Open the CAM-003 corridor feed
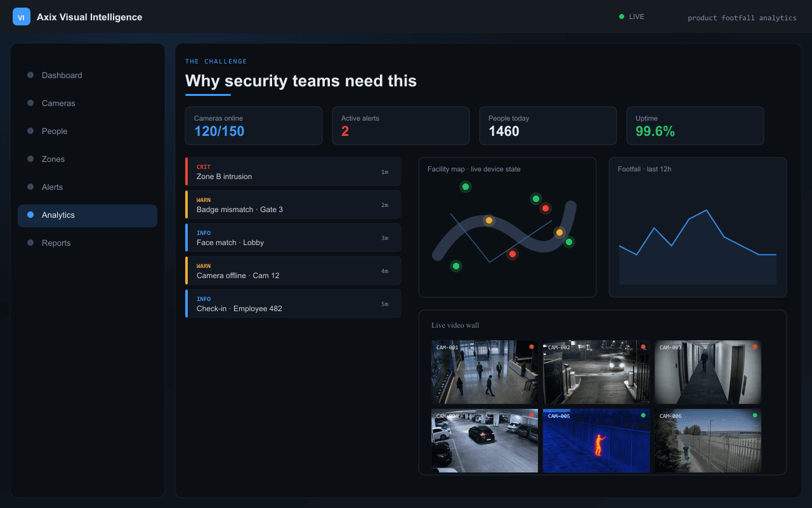 click(x=708, y=372)
